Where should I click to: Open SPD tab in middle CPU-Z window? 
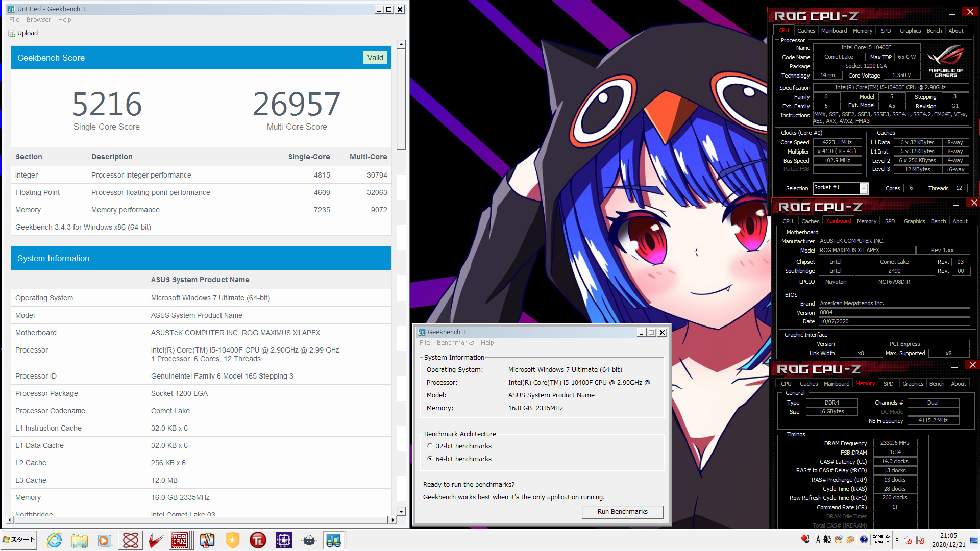click(x=890, y=221)
